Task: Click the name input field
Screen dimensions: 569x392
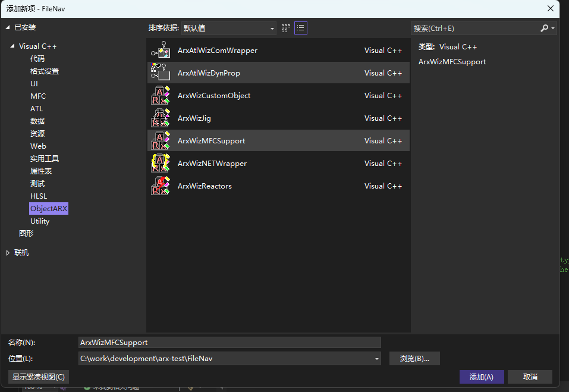Action: 230,343
